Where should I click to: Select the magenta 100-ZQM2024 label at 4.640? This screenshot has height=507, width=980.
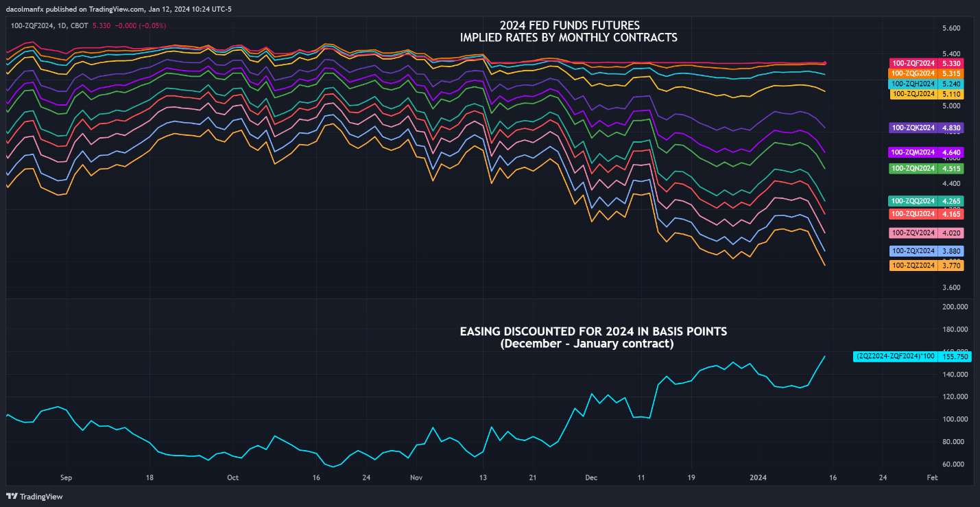[x=927, y=152]
